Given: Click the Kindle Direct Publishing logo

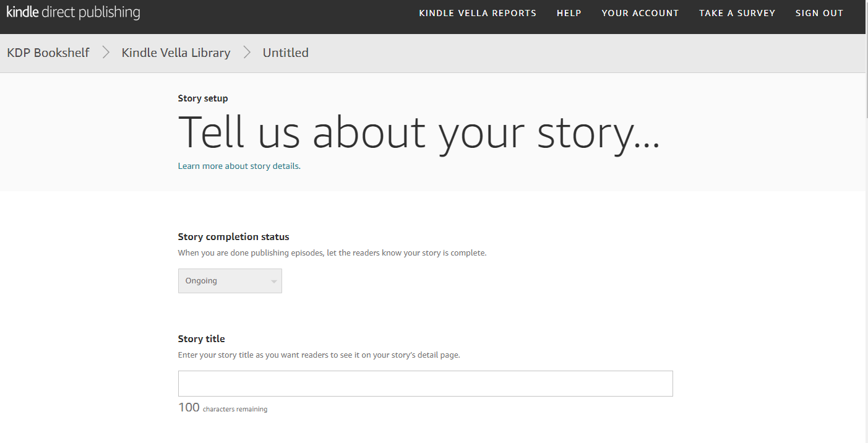Looking at the screenshot, I should pos(73,13).
